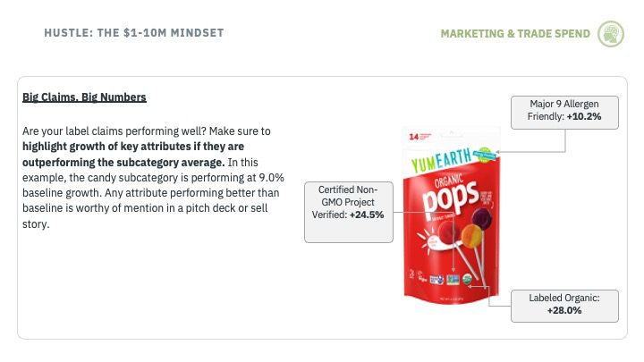Click the '14' count number on the bag
This screenshot has height=362, width=644.
413,136
